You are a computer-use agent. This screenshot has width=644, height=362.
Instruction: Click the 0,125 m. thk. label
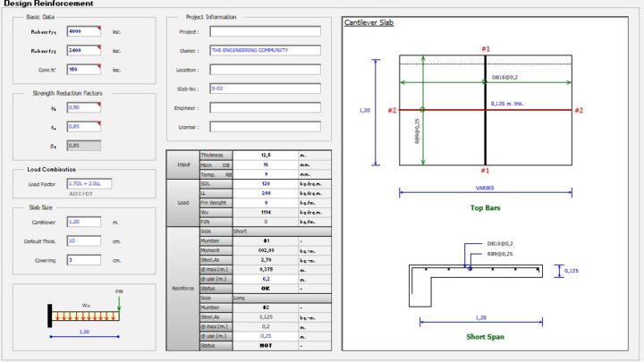tap(507, 104)
